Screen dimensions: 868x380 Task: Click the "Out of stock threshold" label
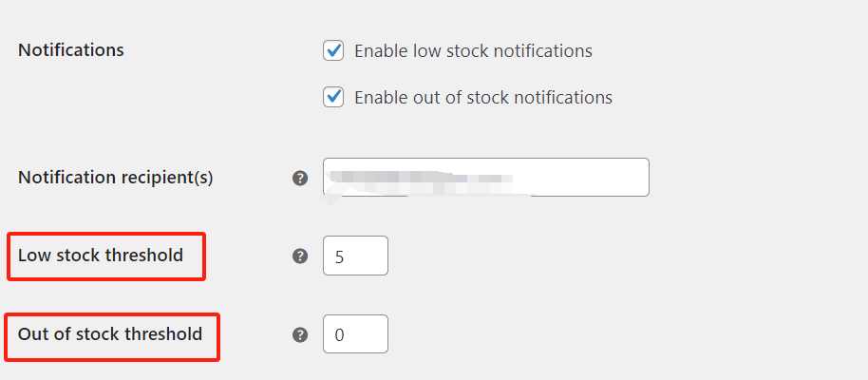(110, 333)
